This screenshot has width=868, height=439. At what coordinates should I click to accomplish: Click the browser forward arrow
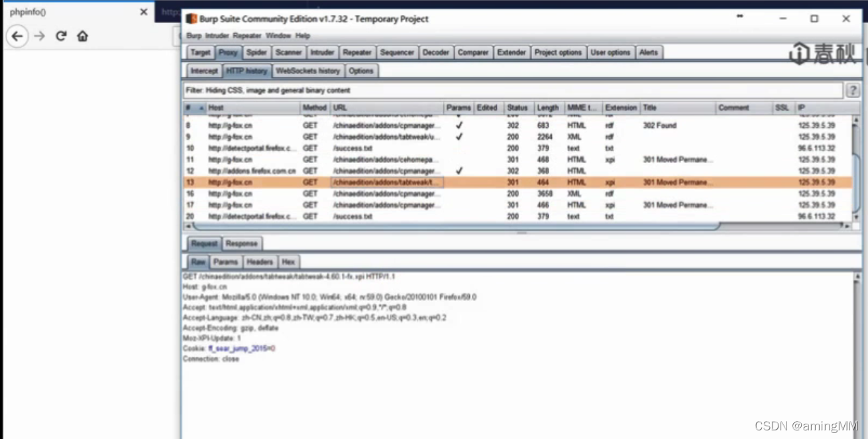pyautogui.click(x=40, y=36)
